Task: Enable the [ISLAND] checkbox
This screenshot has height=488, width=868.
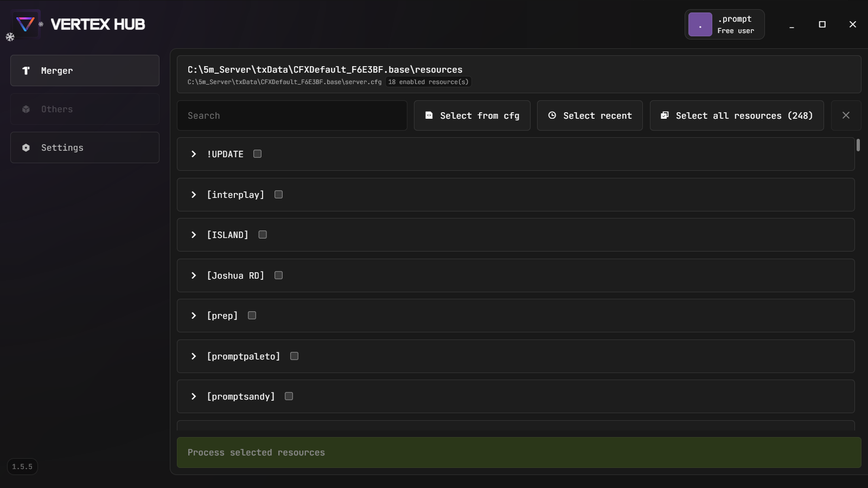Action: (263, 234)
